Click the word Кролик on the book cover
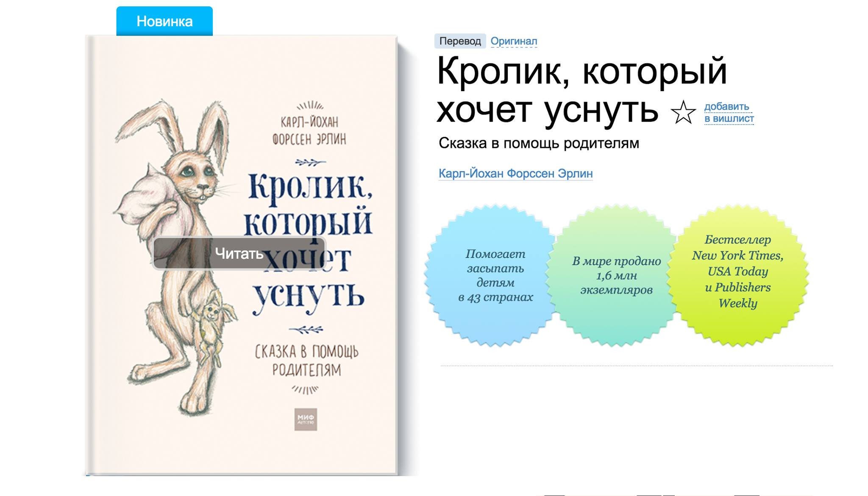The image size is (868, 496). (x=310, y=187)
